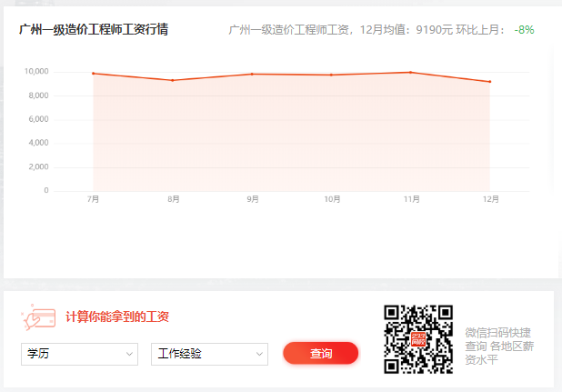This screenshot has height=392, width=562.
Task: Click the 10,000 y-axis label
Action: (36, 71)
